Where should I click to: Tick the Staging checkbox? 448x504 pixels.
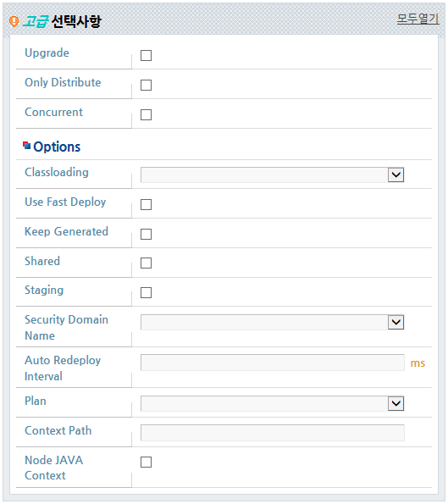pyautogui.click(x=146, y=292)
